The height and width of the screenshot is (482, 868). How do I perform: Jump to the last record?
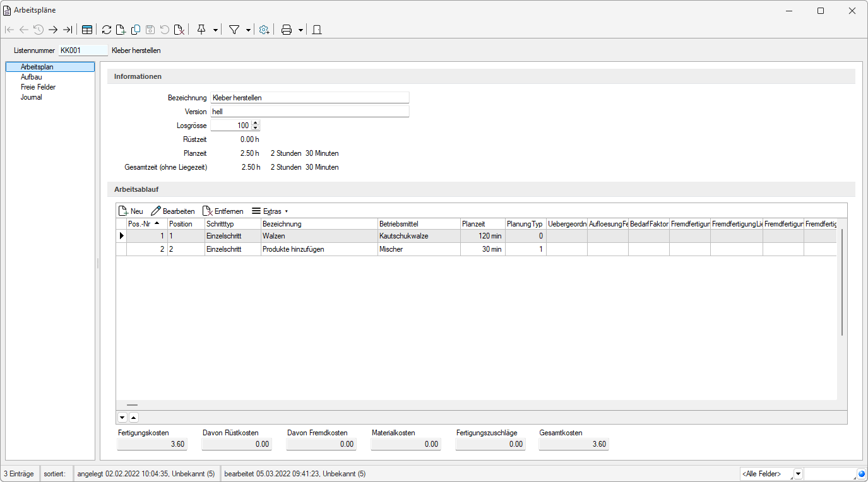coord(68,30)
